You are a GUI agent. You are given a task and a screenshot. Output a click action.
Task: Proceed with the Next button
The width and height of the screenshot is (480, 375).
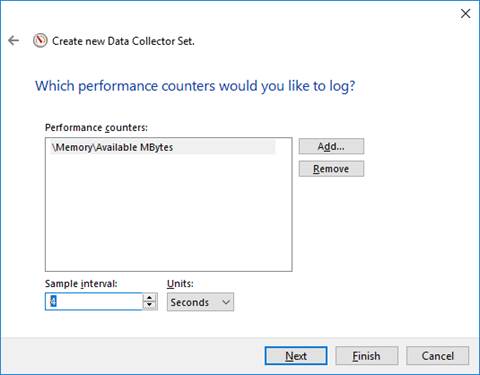point(296,356)
